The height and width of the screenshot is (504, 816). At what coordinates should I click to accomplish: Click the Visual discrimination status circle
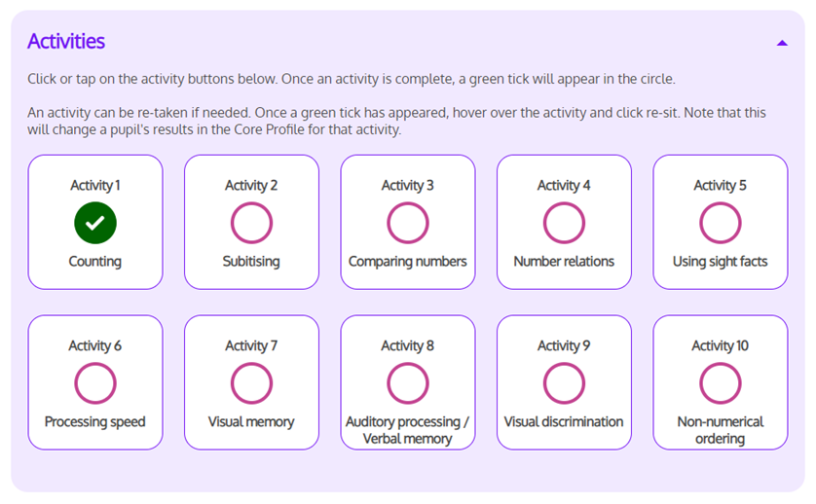click(564, 383)
